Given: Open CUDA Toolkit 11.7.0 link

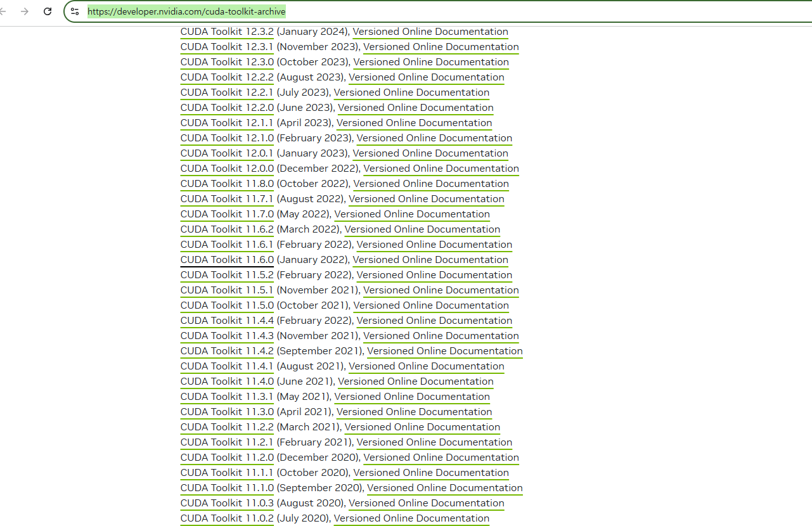Looking at the screenshot, I should click(x=227, y=214).
